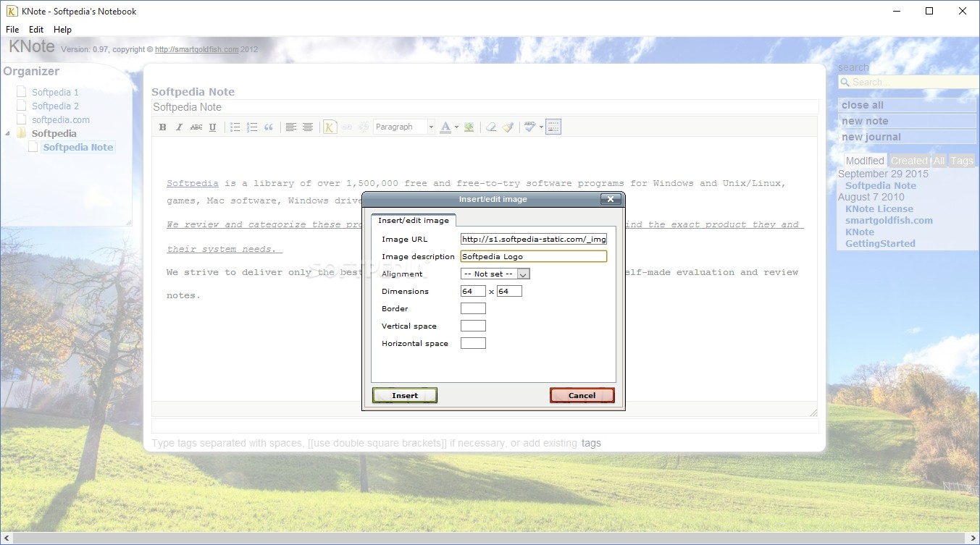Open the smartgoldfish.com note in sidebar list

(x=889, y=220)
